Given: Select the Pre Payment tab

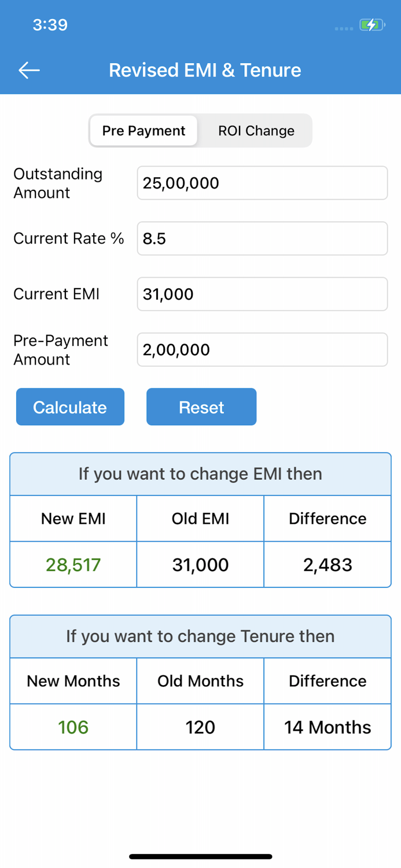Looking at the screenshot, I should 143,131.
